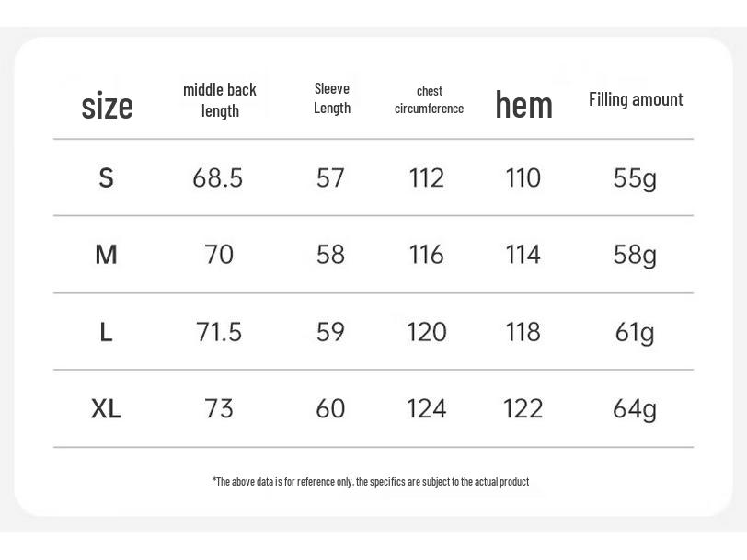The image size is (747, 560).
Task: Click sleeve length value 58
Action: tap(330, 254)
